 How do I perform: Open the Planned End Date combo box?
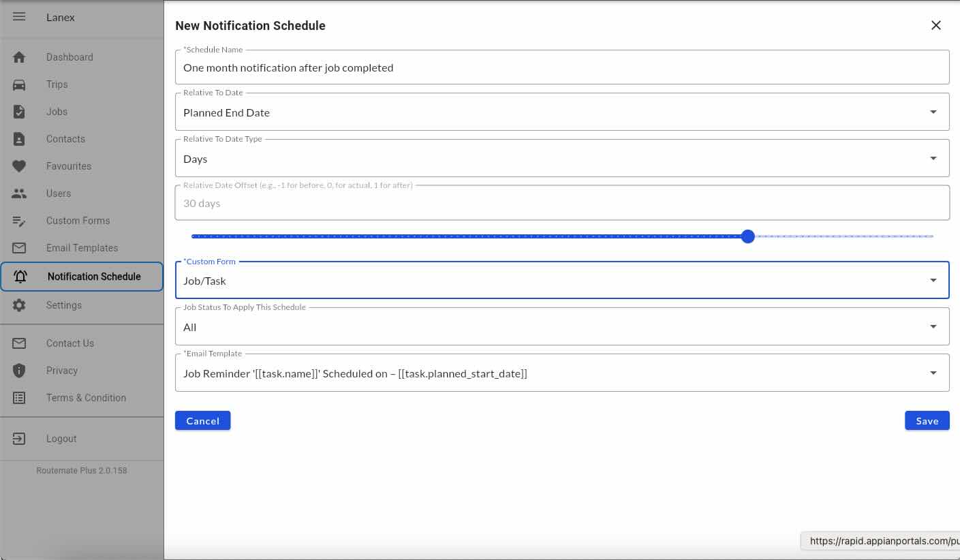(x=562, y=112)
